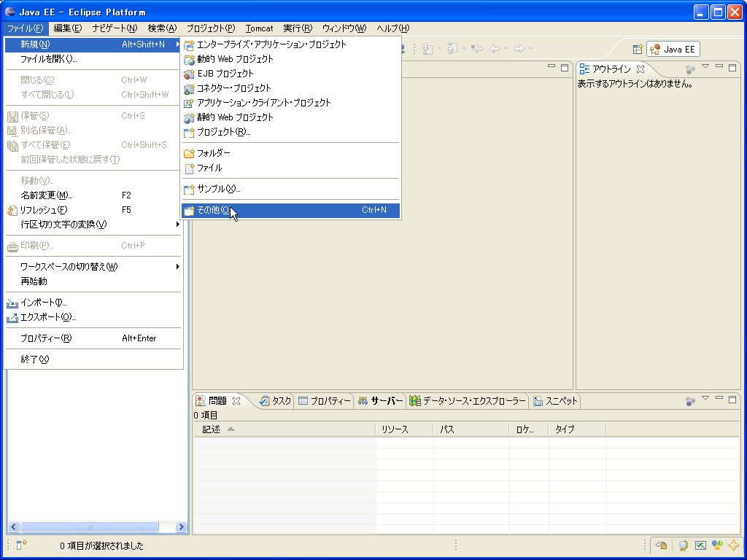The image size is (747, 560).
Task: Select the Java EE perspective button
Action: coord(673,49)
